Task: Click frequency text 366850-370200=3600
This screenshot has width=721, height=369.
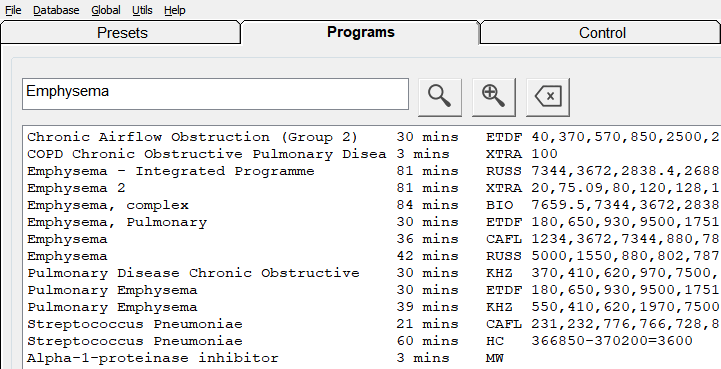Action: pos(612,341)
